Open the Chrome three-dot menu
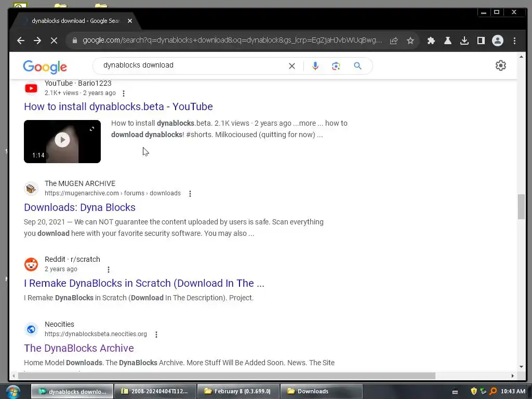This screenshot has width=532, height=399. point(515,41)
